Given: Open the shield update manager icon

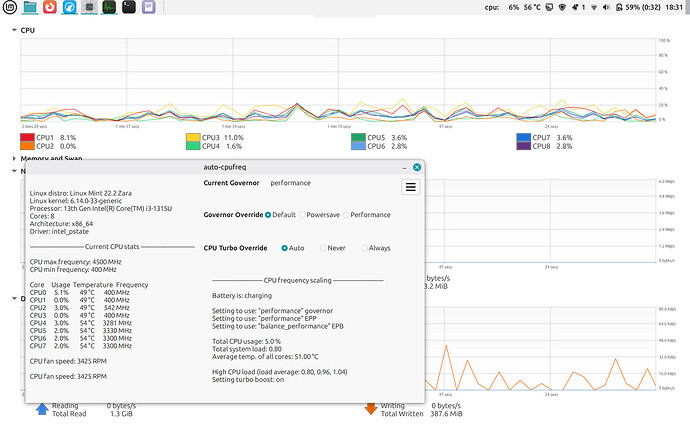Looking at the screenshot, I should pos(562,7).
